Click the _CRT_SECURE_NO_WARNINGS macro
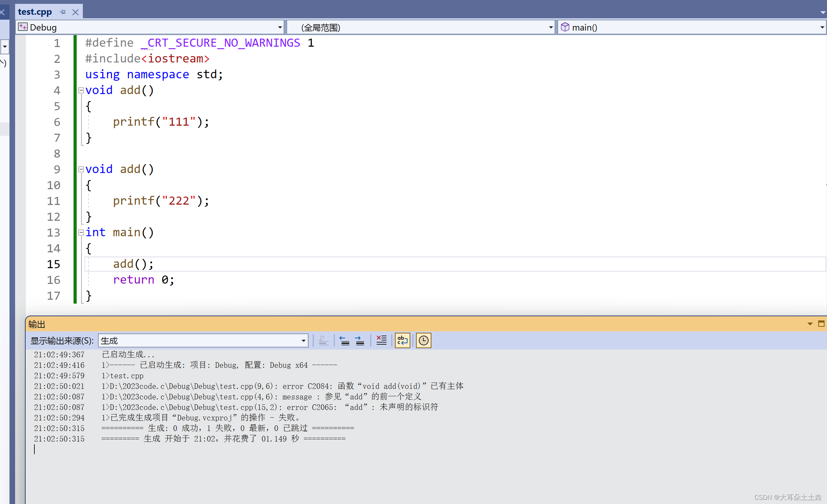This screenshot has width=827, height=504. 220,43
